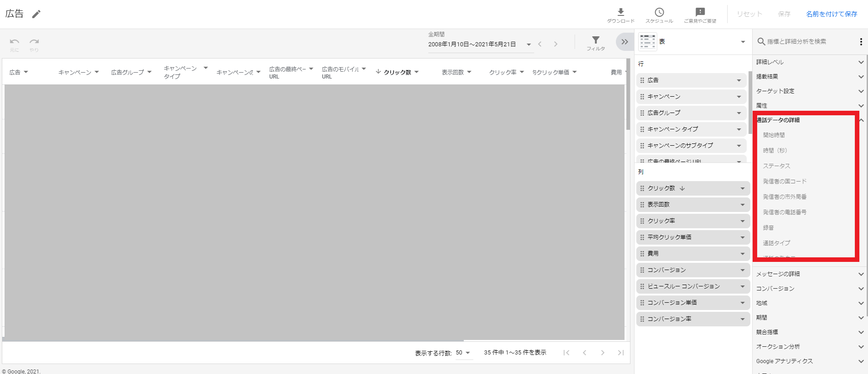Click the ダウンロード download icon
Image resolution: width=868 pixels, height=374 pixels.
[x=621, y=12]
